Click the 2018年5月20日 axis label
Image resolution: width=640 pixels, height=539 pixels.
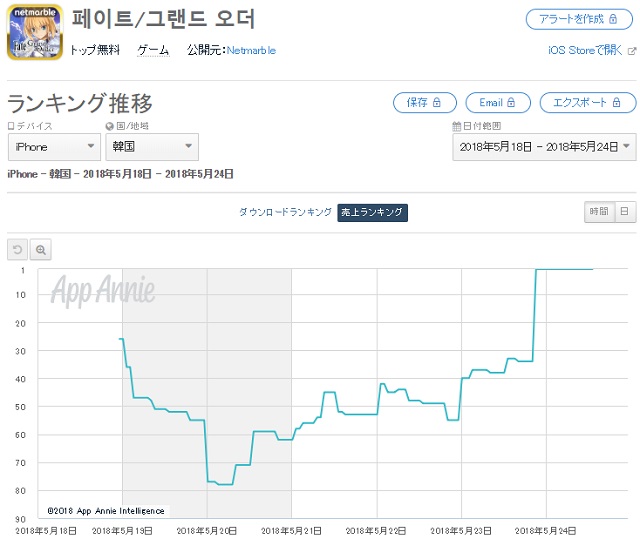point(207,531)
